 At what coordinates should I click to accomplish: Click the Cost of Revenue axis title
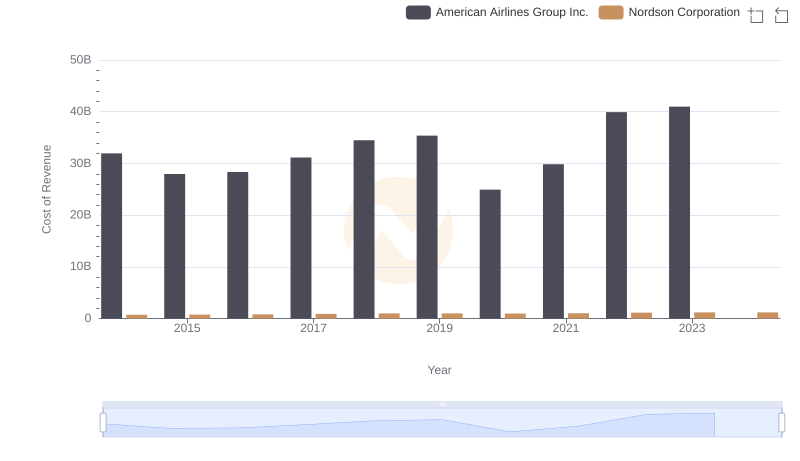[46, 189]
